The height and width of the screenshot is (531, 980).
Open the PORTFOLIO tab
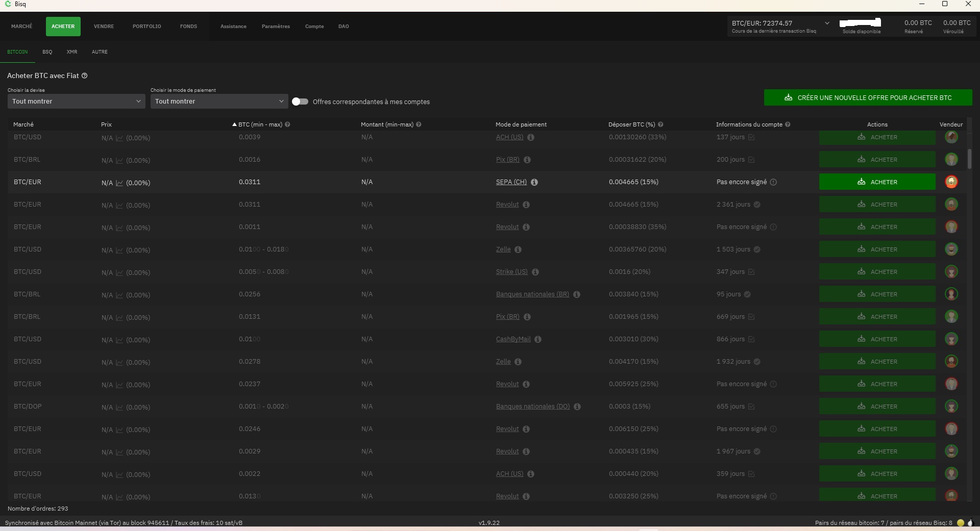(146, 27)
